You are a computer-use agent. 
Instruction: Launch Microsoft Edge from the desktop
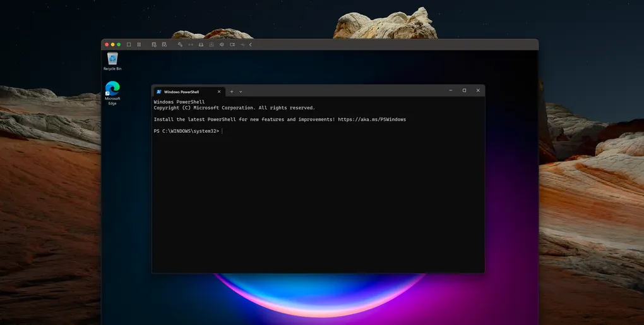tap(112, 93)
